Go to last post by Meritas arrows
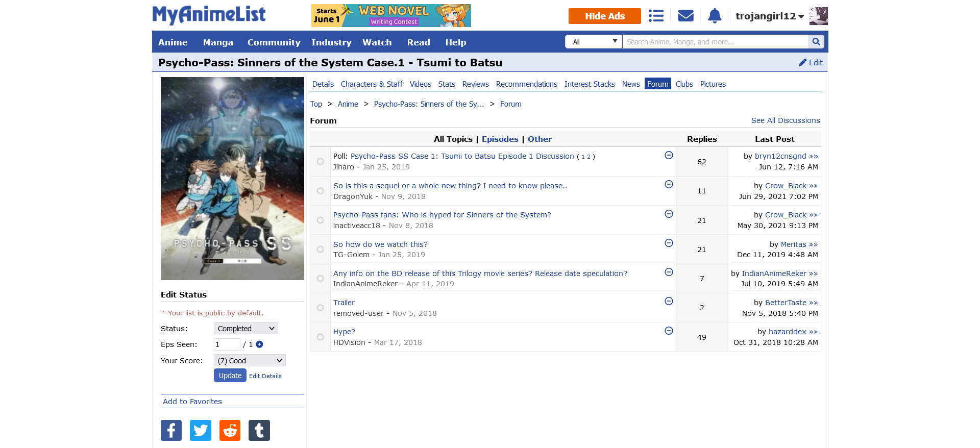Screen dimensions: 980x448 coord(813,244)
